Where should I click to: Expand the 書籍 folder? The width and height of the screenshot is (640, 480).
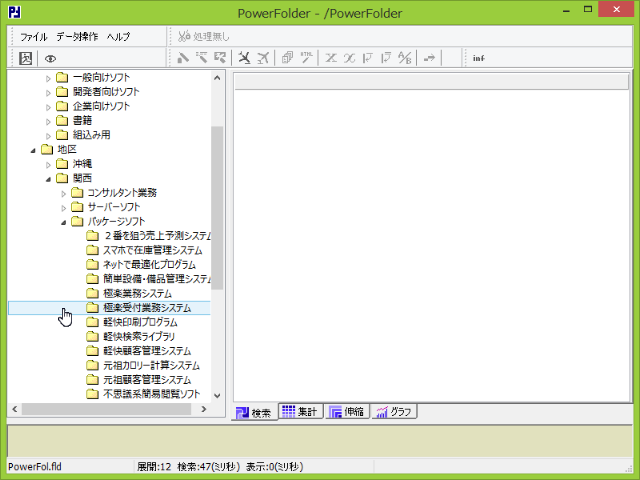click(x=48, y=121)
